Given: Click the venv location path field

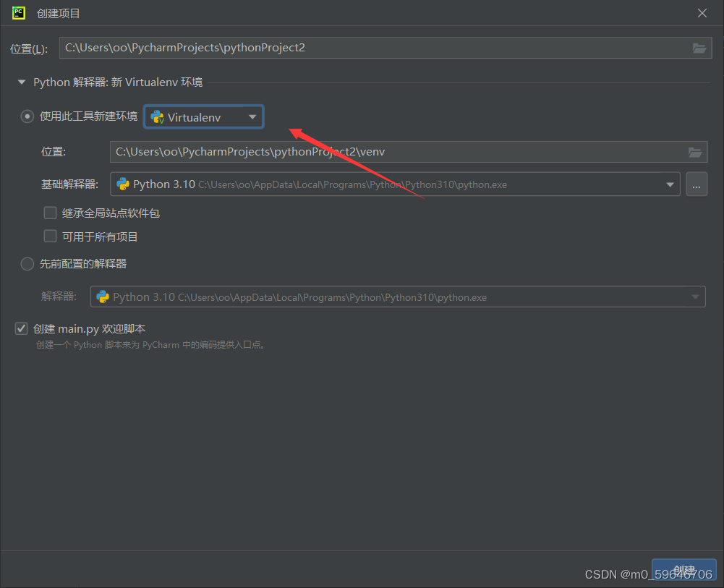Looking at the screenshot, I should [x=409, y=152].
